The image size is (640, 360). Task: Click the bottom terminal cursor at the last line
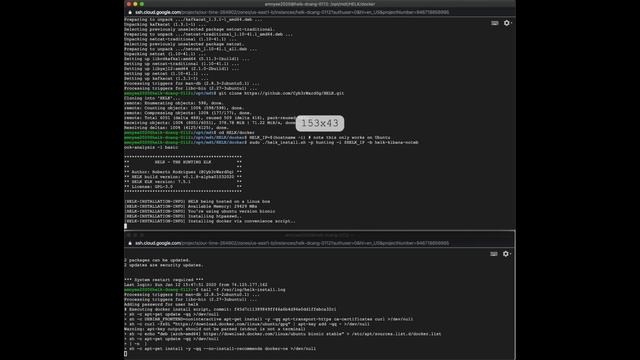[126, 353]
